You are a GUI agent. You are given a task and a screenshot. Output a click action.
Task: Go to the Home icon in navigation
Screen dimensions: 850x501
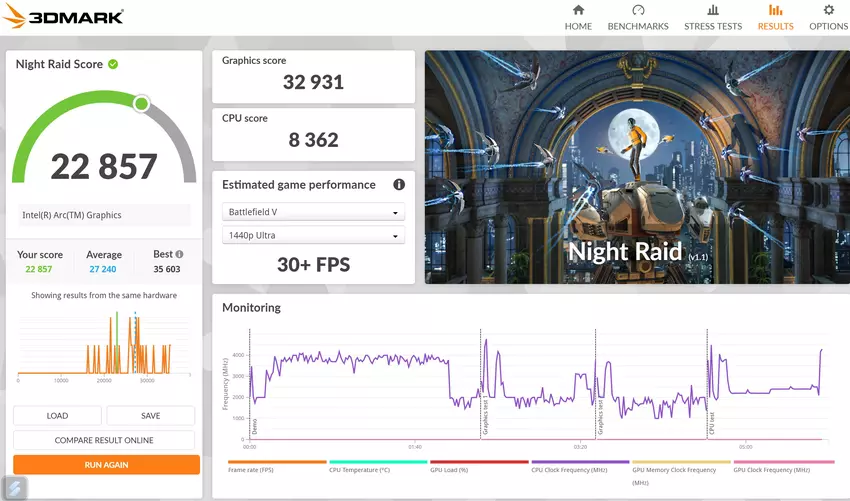(578, 11)
